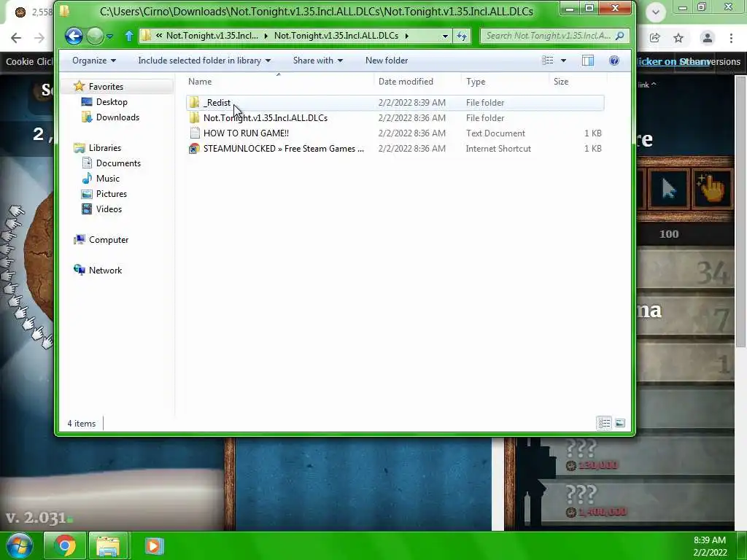Open Chrome tab search dropdown
This screenshot has height=560, width=747.
click(656, 12)
